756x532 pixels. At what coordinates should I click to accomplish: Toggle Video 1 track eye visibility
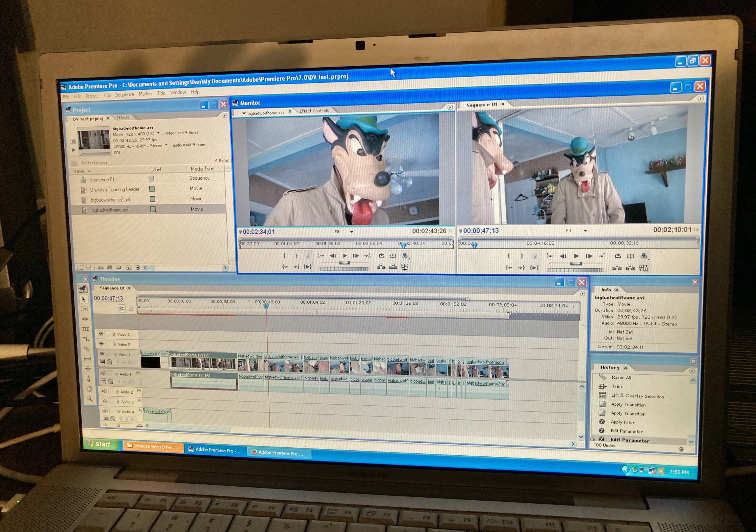[x=102, y=354]
